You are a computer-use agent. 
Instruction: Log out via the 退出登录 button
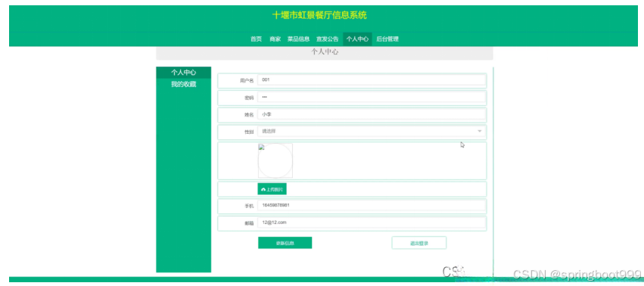[419, 243]
